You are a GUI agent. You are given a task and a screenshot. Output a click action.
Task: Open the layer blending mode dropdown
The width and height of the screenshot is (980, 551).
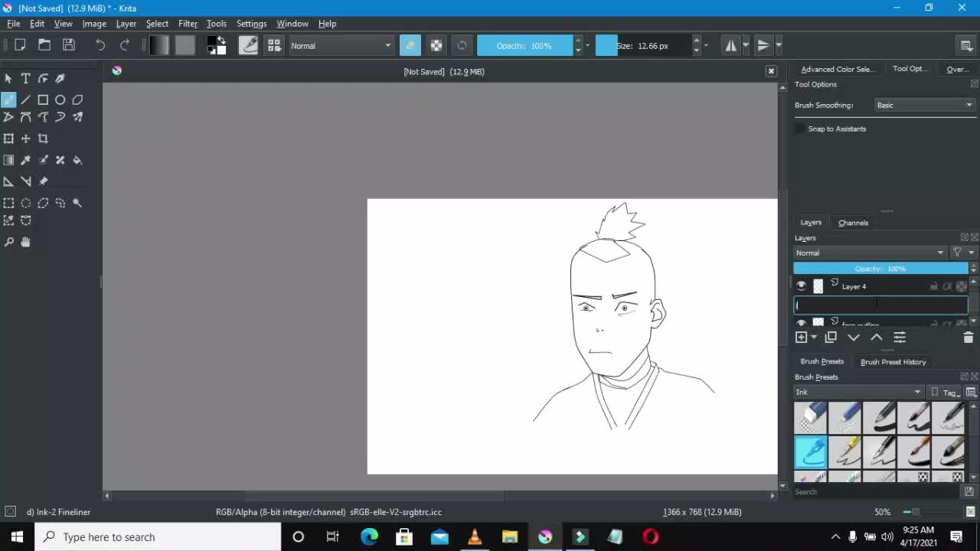[x=871, y=253]
